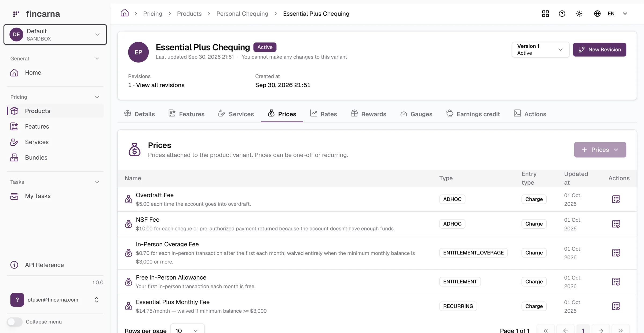Open the apps grid icon in top bar

(x=545, y=14)
